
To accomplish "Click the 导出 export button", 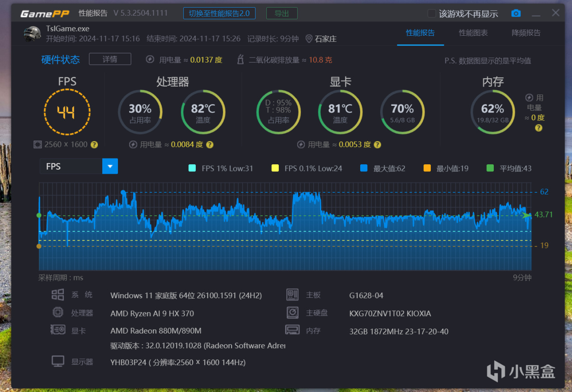I will 282,13.
